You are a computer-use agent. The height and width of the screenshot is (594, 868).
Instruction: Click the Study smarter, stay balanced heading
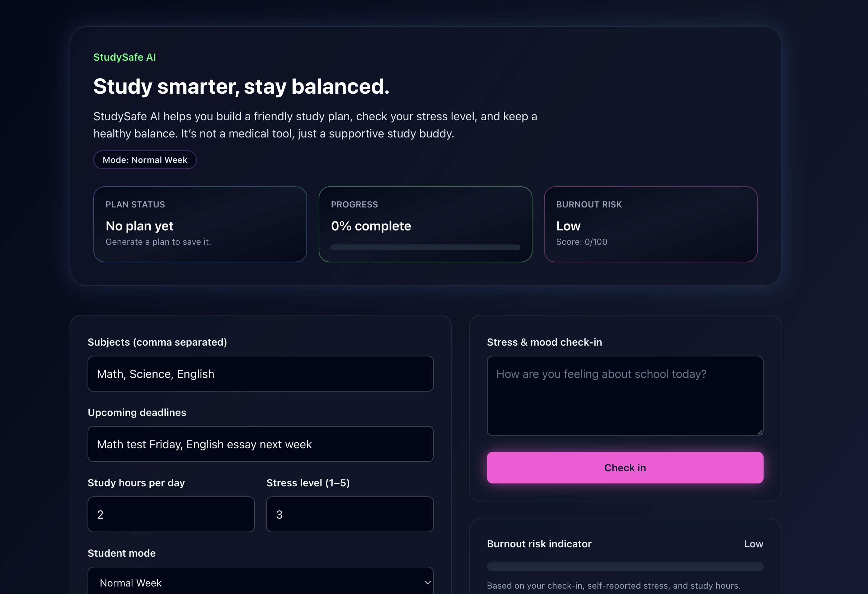(241, 86)
